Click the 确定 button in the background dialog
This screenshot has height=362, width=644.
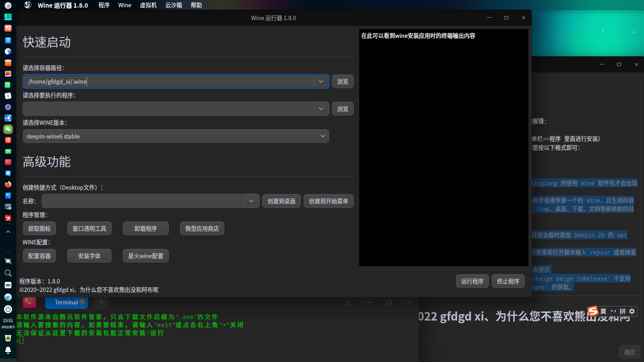pyautogui.click(x=630, y=352)
